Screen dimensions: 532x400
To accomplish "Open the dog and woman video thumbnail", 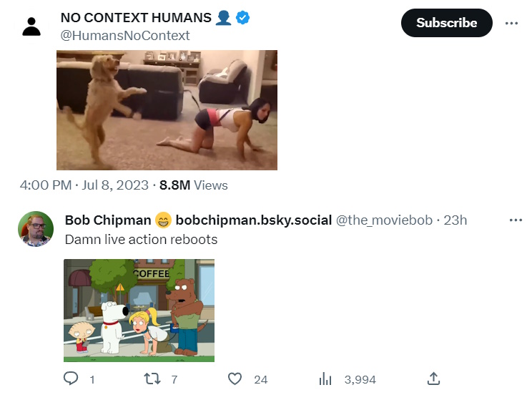I will click(x=167, y=109).
